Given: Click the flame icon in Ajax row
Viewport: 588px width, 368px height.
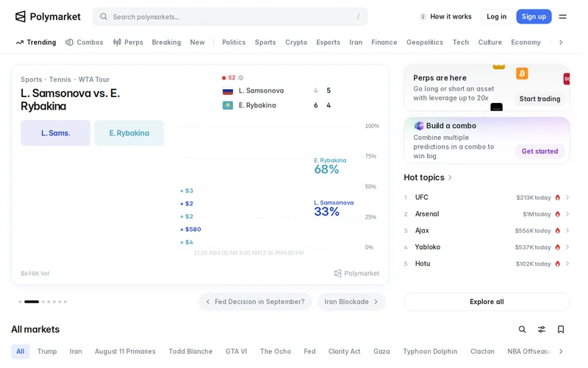Looking at the screenshot, I should (x=558, y=230).
